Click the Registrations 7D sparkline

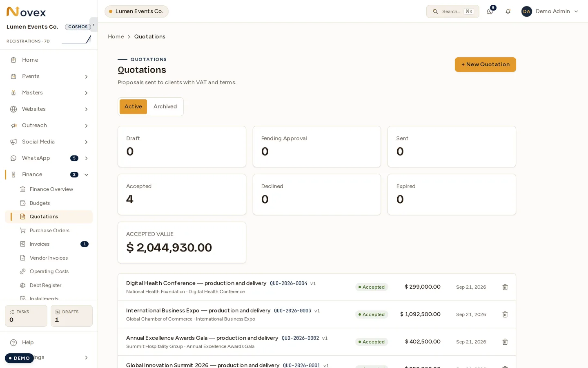(x=76, y=39)
